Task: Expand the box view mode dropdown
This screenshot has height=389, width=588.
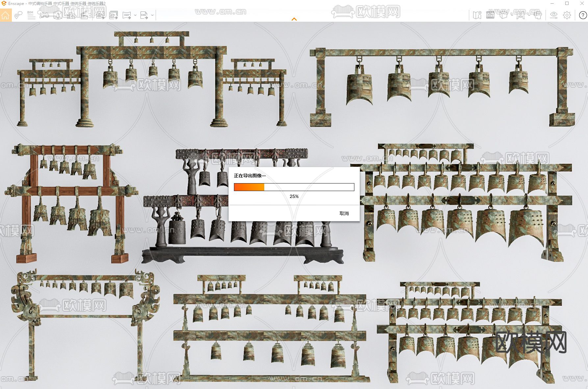Action: [512, 15]
